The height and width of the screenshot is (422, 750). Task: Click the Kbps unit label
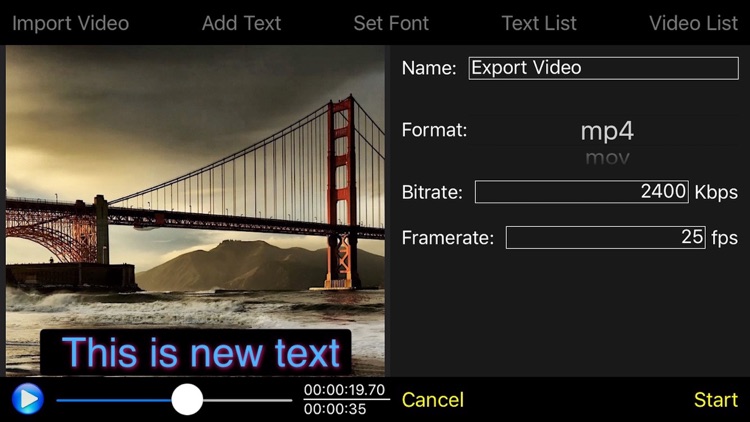click(x=716, y=192)
